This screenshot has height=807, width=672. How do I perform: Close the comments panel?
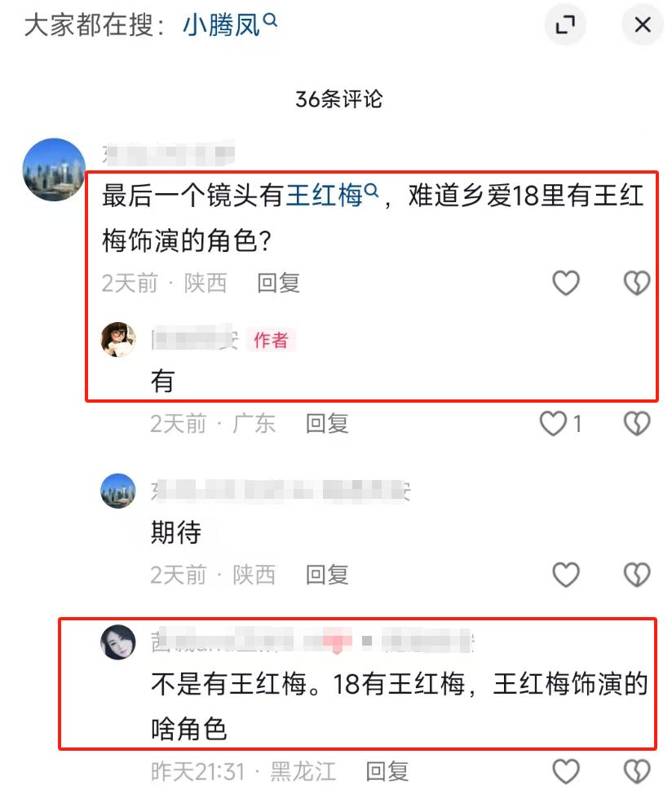click(x=642, y=24)
